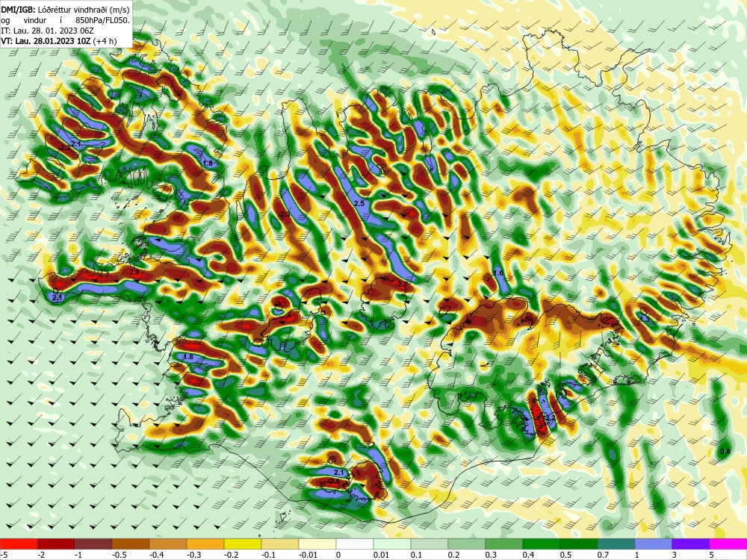Click the pale yellow swatch between -0.1 and -0.01
Screen dimensions: 747x560
coord(280,544)
